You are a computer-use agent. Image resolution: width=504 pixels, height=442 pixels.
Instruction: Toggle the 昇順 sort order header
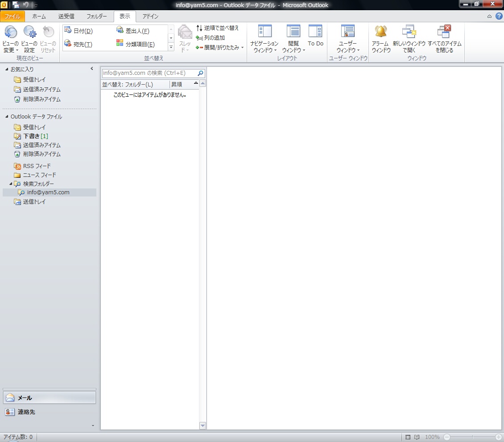(184, 84)
